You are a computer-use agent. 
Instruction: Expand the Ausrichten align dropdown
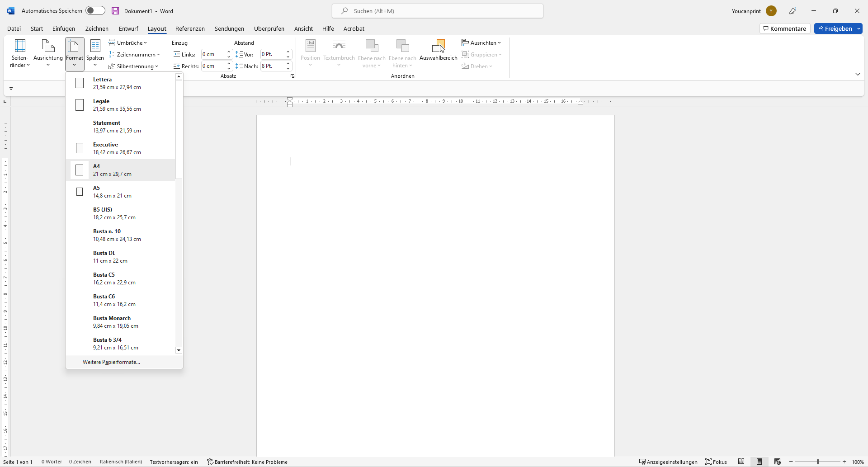(x=481, y=42)
